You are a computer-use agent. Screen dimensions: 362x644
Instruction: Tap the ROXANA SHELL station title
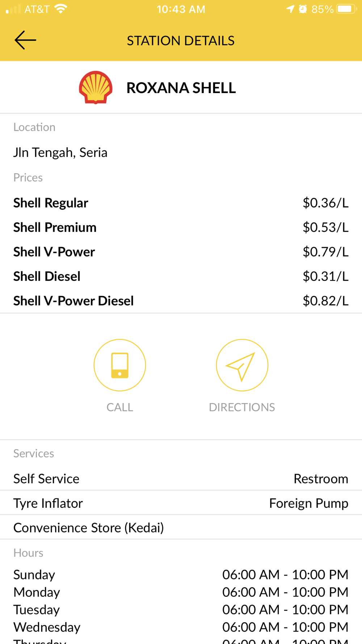[x=181, y=88]
